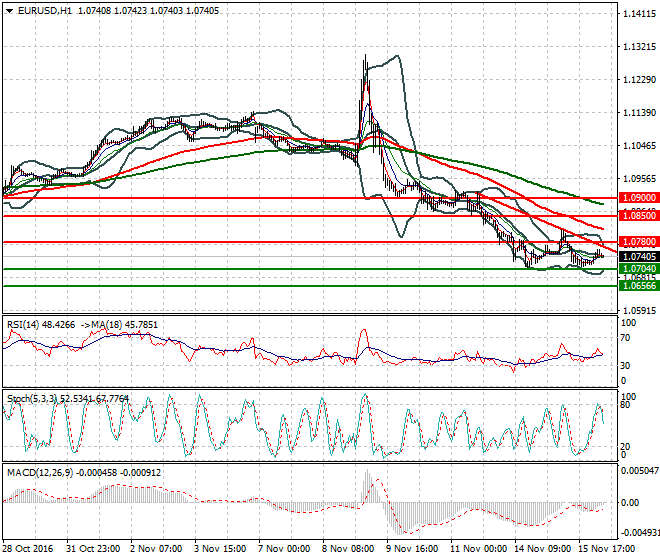Click the 1.10465 price scale value

click(x=639, y=146)
